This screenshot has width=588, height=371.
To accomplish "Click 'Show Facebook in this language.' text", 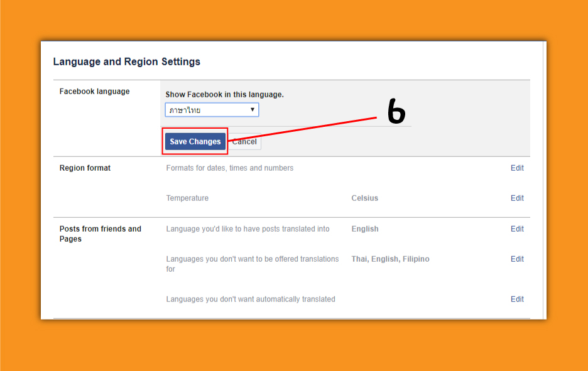I will click(225, 94).
